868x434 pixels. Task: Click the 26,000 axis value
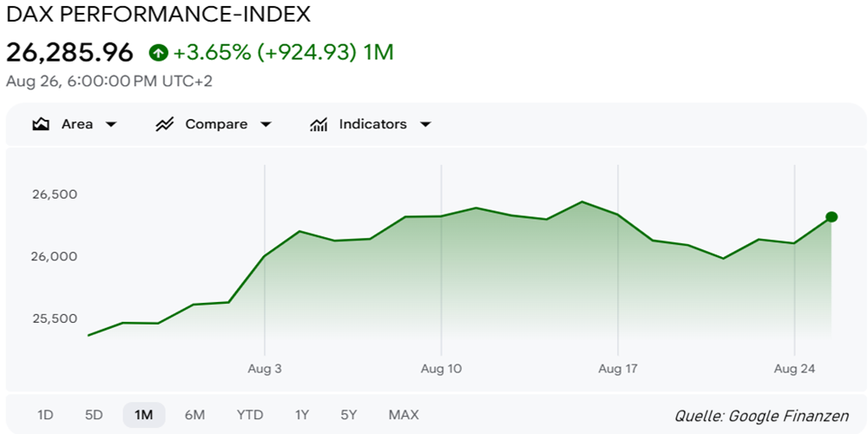coord(54,257)
